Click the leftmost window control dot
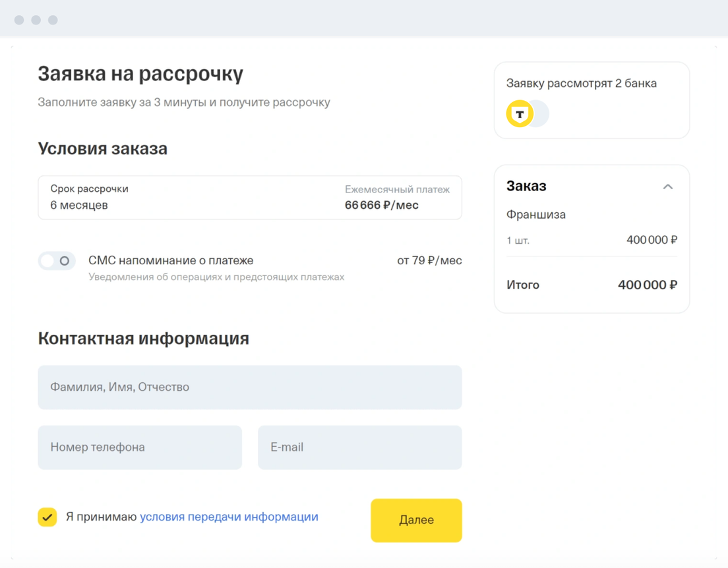Image resolution: width=728 pixels, height=568 pixels. point(19,20)
